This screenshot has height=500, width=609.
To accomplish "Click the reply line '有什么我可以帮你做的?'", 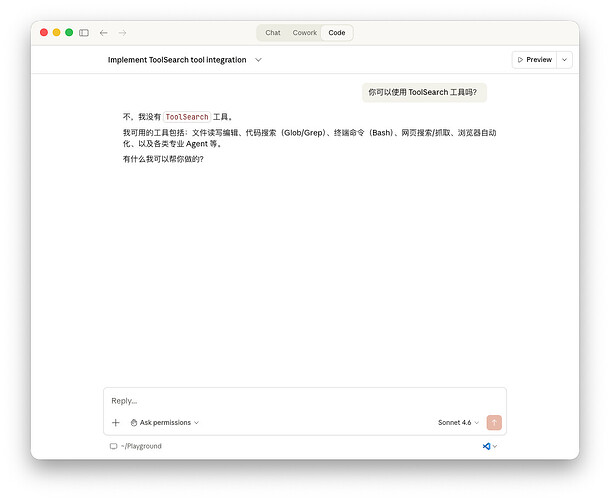I will click(x=163, y=159).
